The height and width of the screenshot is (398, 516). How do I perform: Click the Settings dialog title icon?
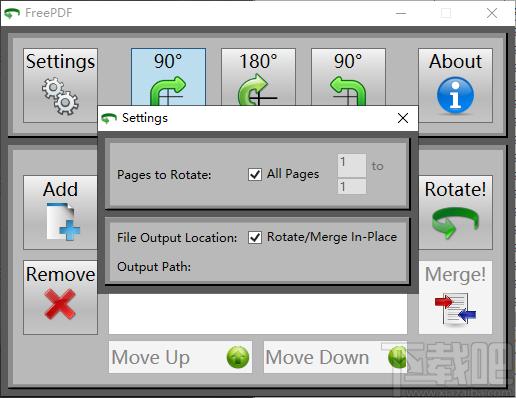pyautogui.click(x=109, y=118)
